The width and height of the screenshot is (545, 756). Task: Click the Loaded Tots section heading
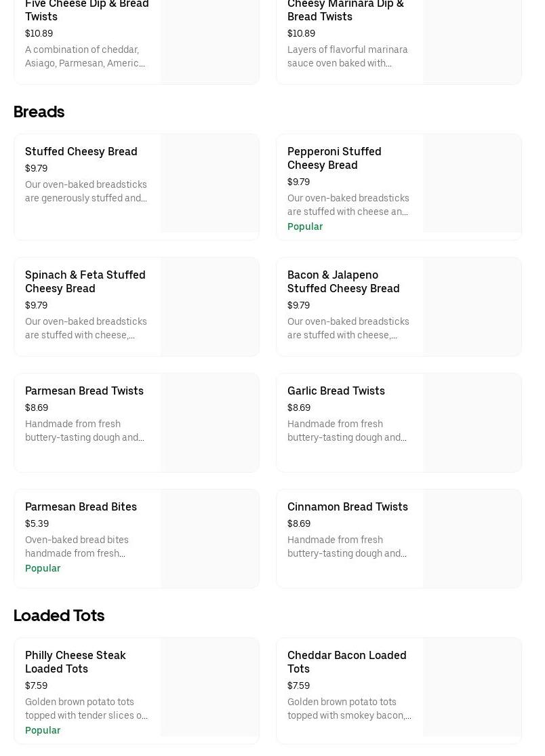click(x=59, y=615)
